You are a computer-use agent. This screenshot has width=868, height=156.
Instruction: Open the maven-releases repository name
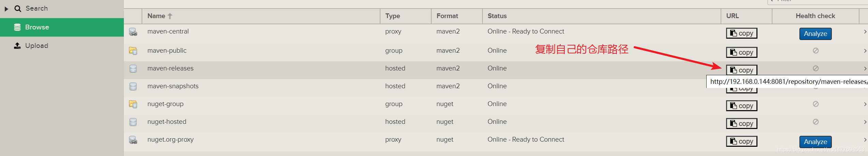click(x=170, y=68)
